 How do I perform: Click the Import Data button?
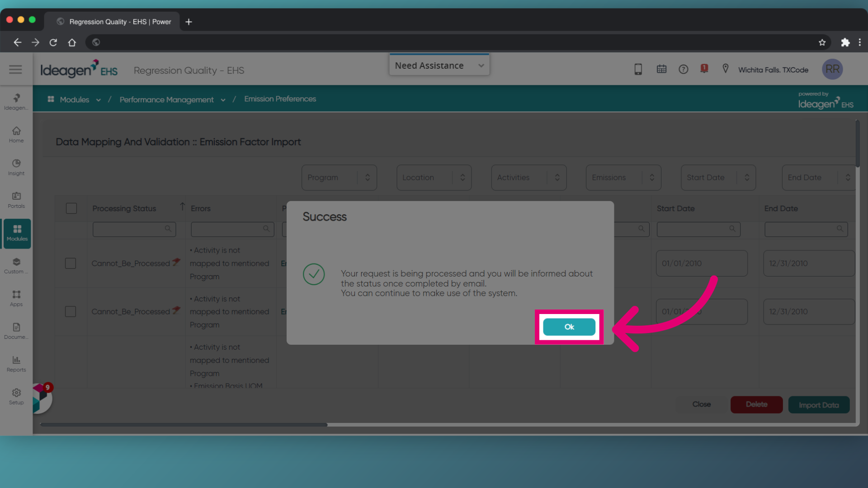[x=819, y=405]
